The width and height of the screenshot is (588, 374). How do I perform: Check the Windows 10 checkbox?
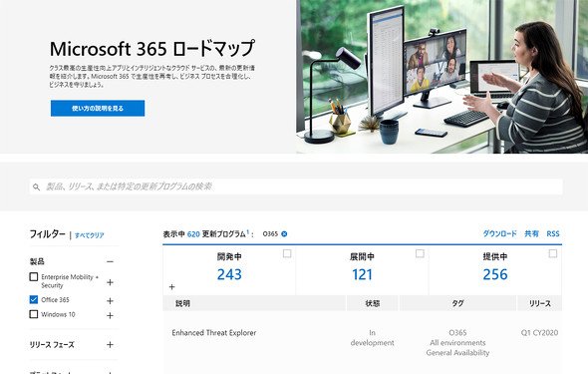34,314
